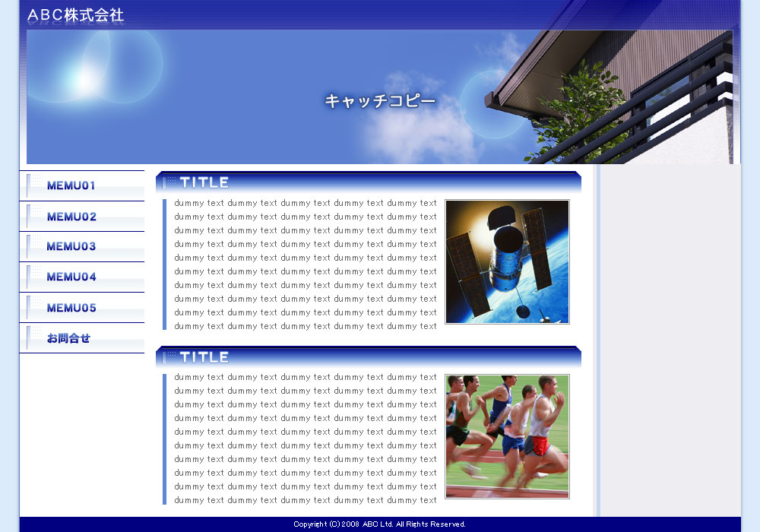
Task: Click the first TITLE section heading
Action: [369, 182]
